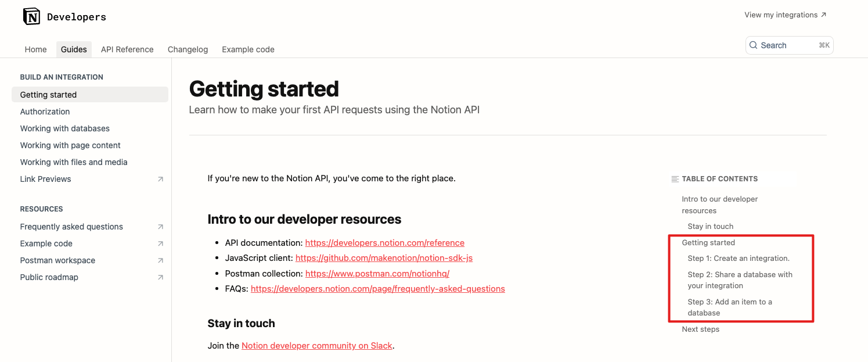Click arrow icon beside Public roadmap
Image resolution: width=868 pixels, height=362 pixels.
(x=160, y=278)
